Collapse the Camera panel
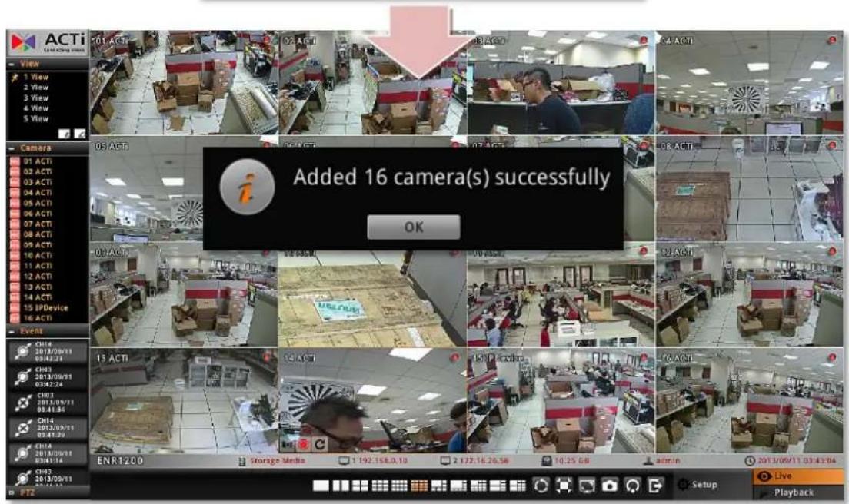849x504 pixels. (12, 148)
